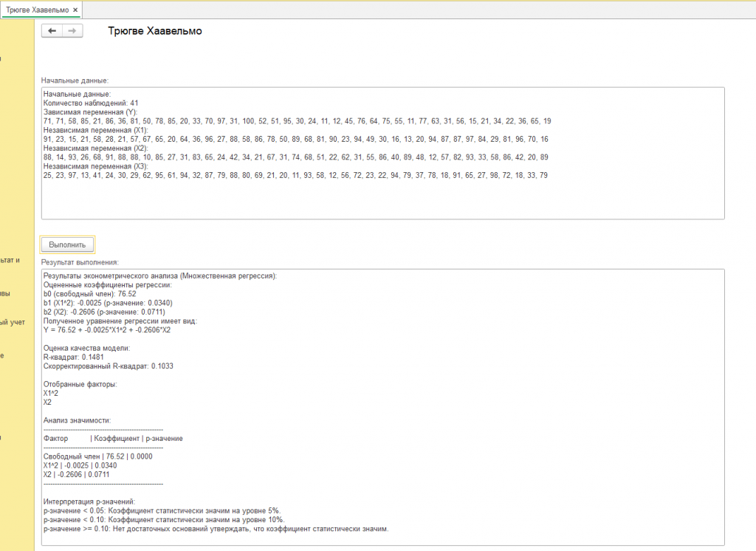Click the forward arrow navigation button
This screenshot has height=551, width=756.
(x=72, y=31)
